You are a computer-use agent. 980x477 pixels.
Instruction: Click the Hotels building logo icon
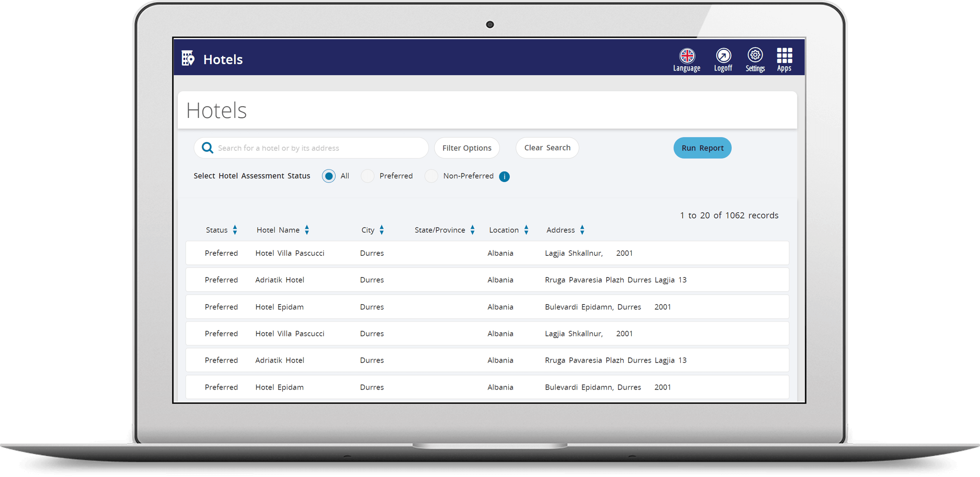[x=188, y=59]
